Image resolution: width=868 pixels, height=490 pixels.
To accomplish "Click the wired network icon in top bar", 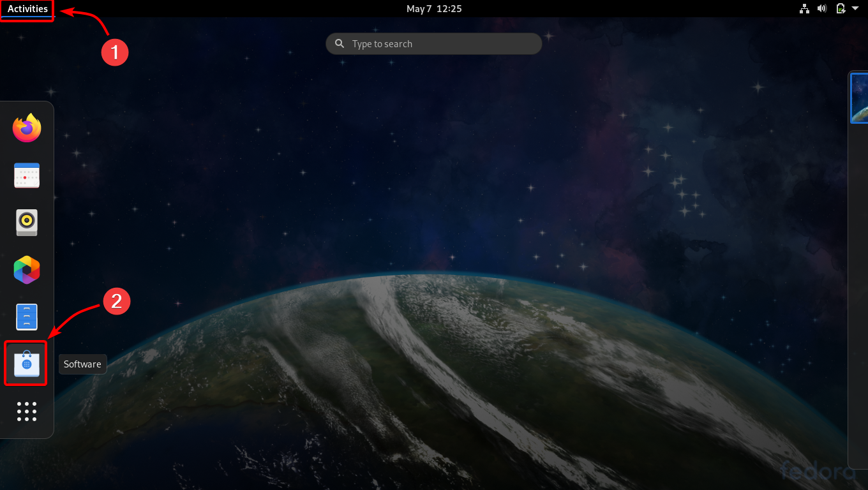I will (x=804, y=8).
